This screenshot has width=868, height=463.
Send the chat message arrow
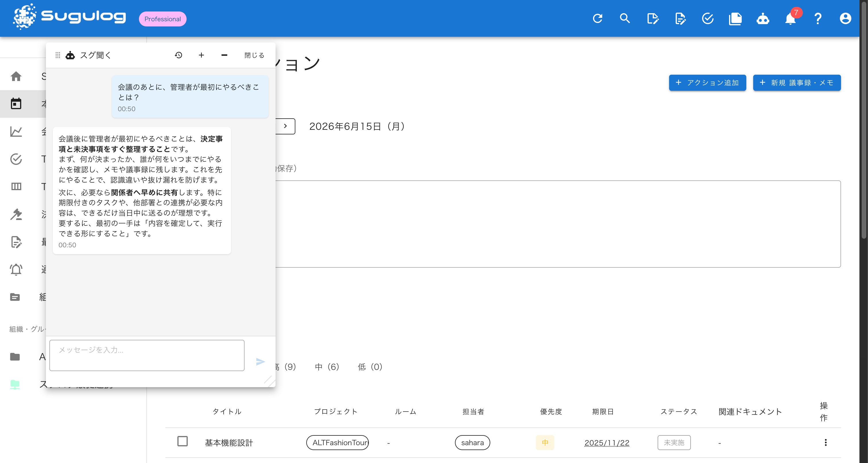coord(260,362)
